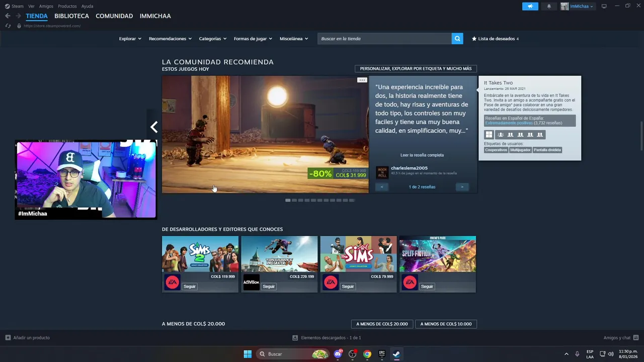Click the Activision logo under Tony Hawk
644x362 pixels.
pyautogui.click(x=251, y=283)
